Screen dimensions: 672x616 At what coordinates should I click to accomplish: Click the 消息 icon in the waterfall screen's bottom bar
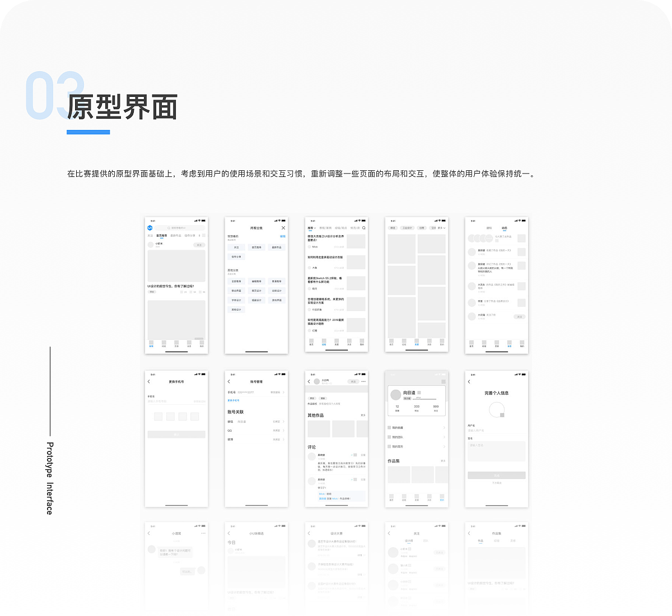430,340
